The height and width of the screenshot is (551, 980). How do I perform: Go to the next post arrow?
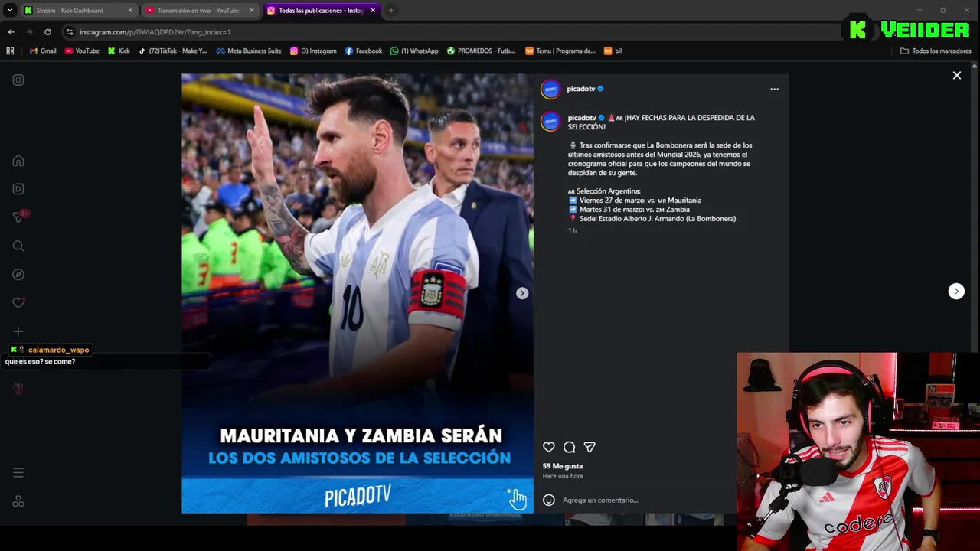(x=956, y=291)
